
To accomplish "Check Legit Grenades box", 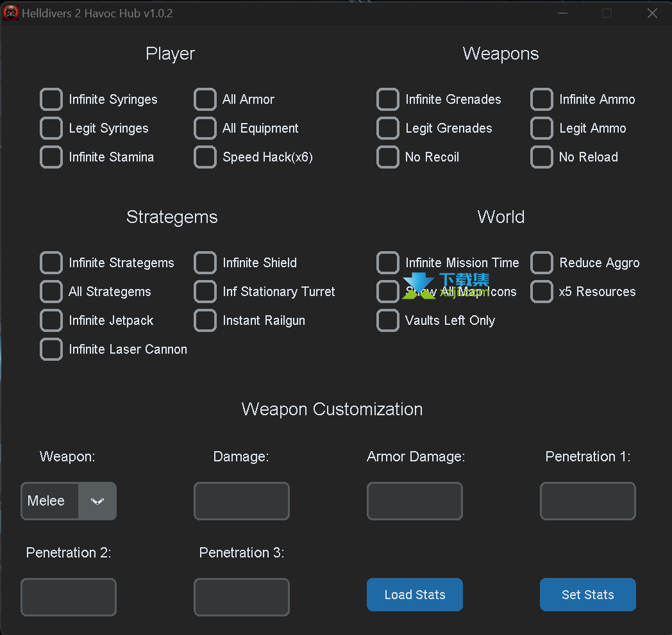I will click(x=388, y=128).
